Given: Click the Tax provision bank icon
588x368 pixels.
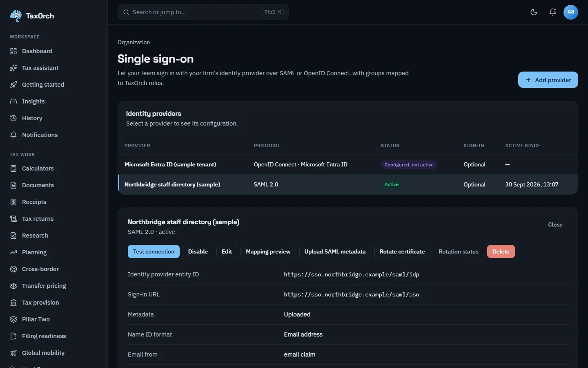Looking at the screenshot, I should coord(13,303).
